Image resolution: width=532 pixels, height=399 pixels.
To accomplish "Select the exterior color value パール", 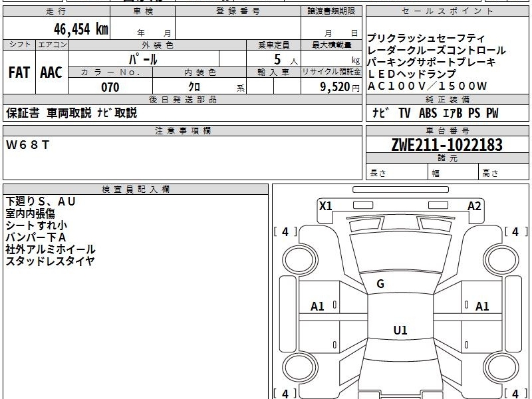I will pos(143,59).
